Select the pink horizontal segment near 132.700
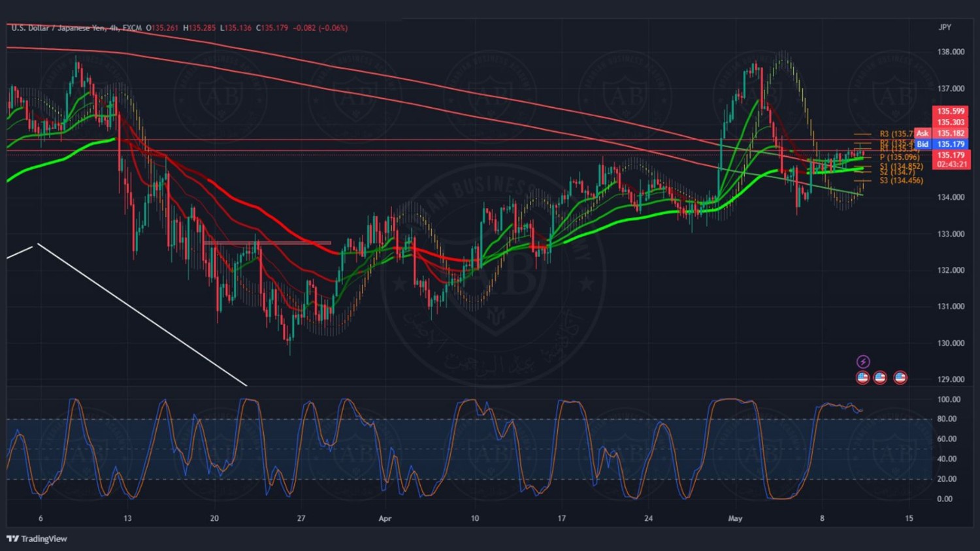This screenshot has height=551, width=980. pyautogui.click(x=267, y=243)
